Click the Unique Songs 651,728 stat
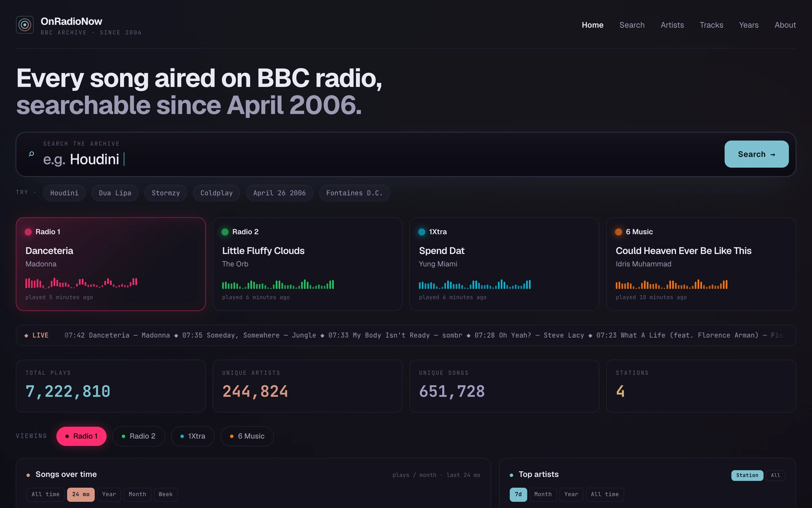 pos(452,391)
